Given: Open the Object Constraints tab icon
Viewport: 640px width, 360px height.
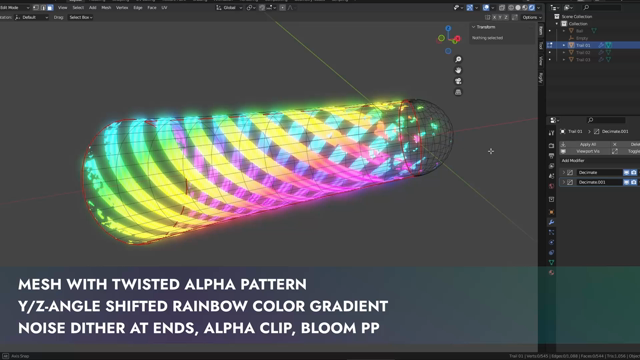Looking at the screenshot, I should [551, 253].
